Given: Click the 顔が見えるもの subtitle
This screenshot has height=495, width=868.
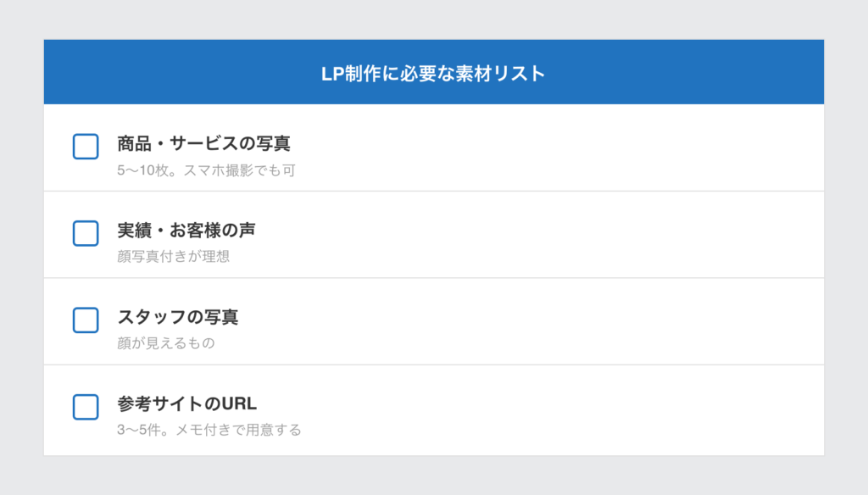Looking at the screenshot, I should 166,343.
